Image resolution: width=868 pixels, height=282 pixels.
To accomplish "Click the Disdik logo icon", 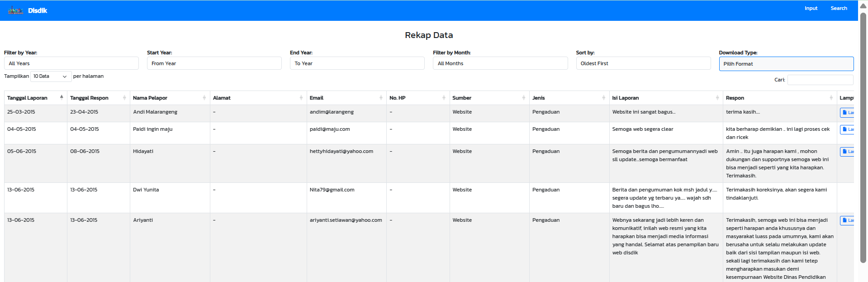I will coord(15,10).
